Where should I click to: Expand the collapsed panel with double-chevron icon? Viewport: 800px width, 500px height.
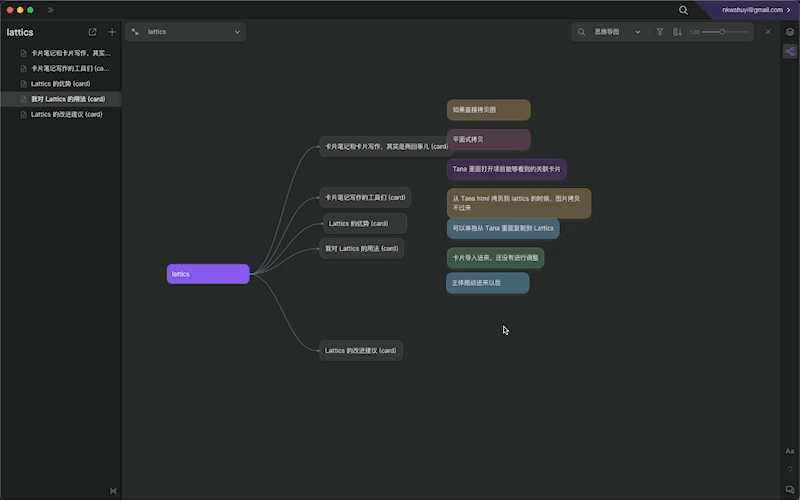click(x=51, y=10)
